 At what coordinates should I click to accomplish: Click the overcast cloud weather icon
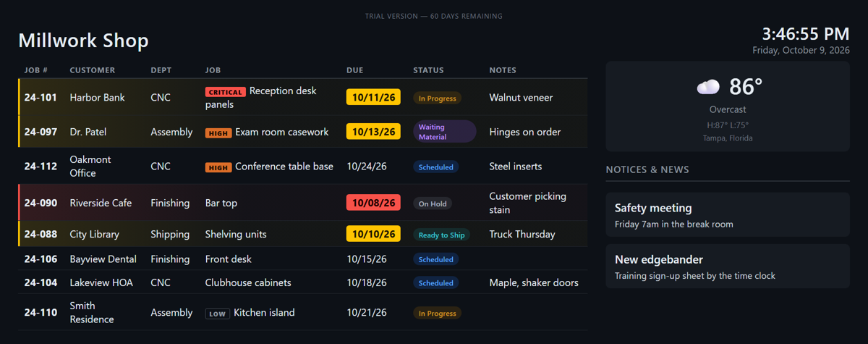coord(708,87)
